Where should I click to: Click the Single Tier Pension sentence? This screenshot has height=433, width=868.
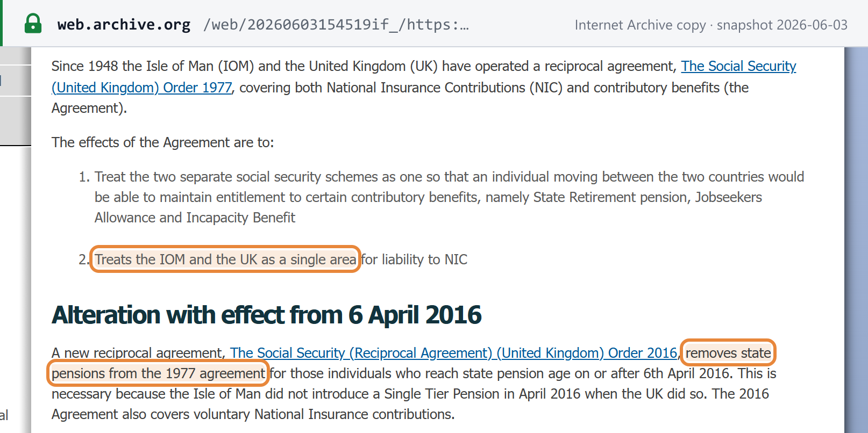(410, 394)
